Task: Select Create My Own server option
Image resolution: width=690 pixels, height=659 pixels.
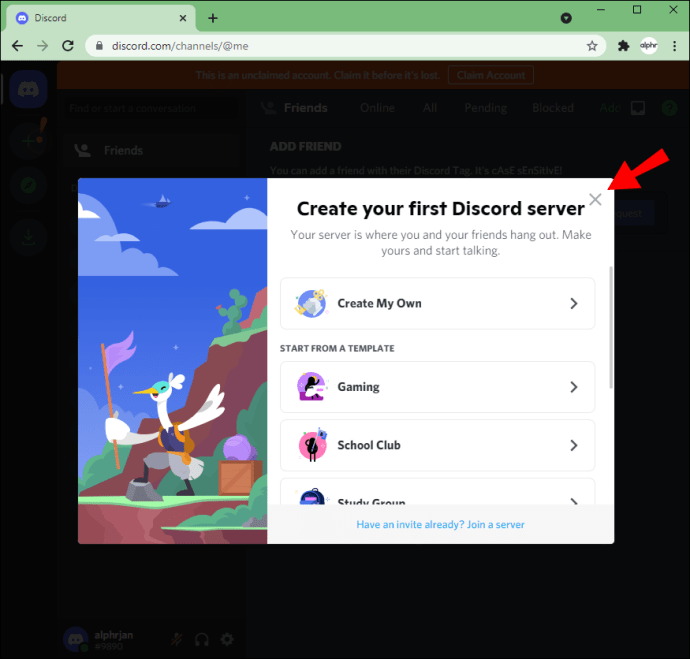Action: 437,303
